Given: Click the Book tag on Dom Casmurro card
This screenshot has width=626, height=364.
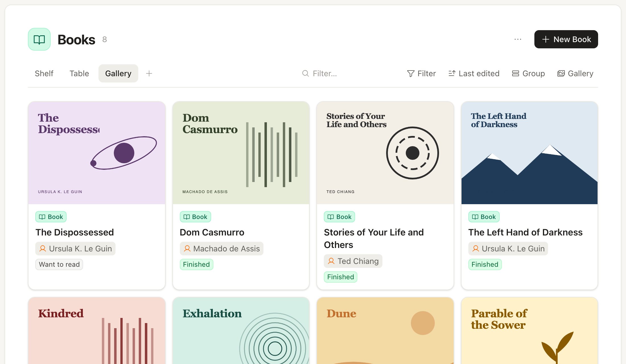Looking at the screenshot, I should click(195, 217).
